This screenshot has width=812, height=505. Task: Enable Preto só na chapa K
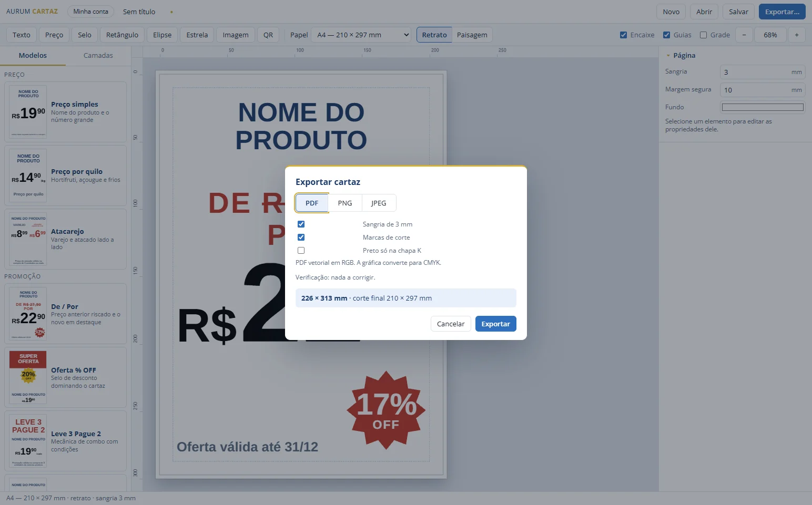click(x=301, y=251)
